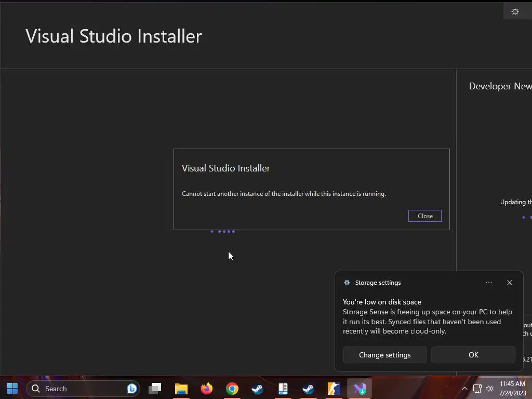Click the Developer News heading
Image resolution: width=532 pixels, height=399 pixels.
500,86
